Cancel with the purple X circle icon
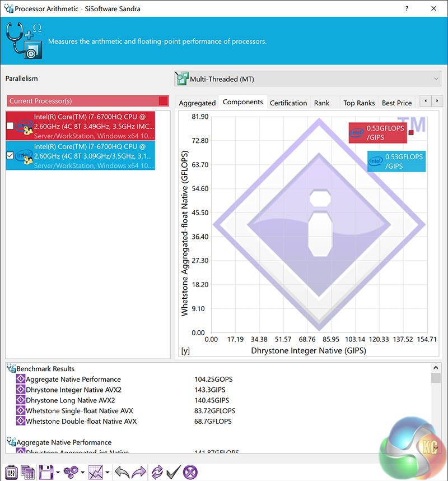 tap(190, 472)
